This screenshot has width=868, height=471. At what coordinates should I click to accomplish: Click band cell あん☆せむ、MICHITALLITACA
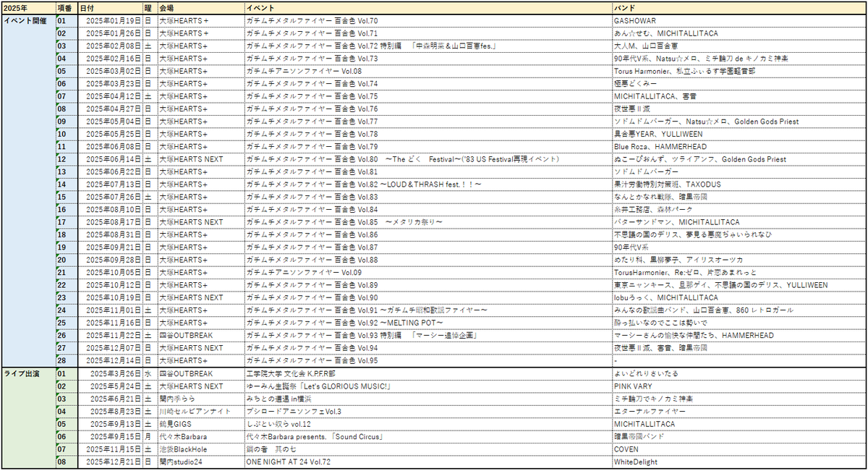739,33
